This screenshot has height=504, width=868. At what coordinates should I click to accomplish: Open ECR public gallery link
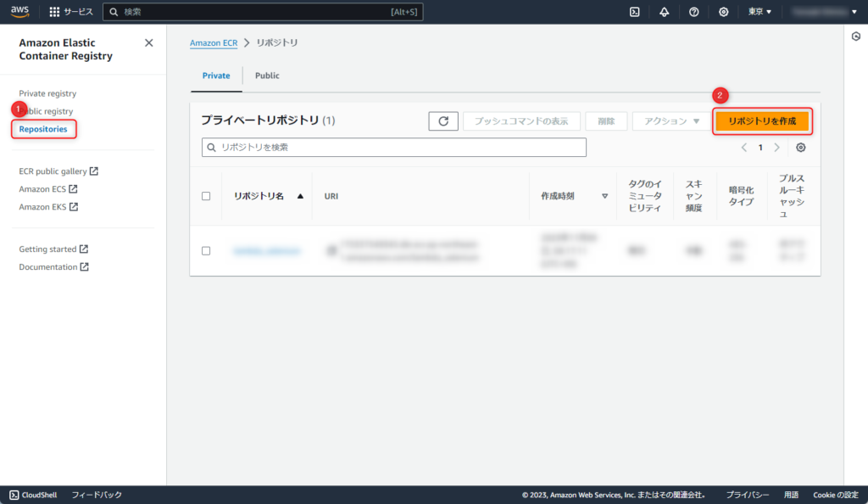[x=58, y=171]
